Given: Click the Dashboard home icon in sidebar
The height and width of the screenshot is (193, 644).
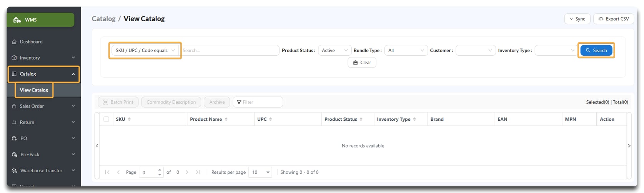Looking at the screenshot, I should tap(14, 42).
